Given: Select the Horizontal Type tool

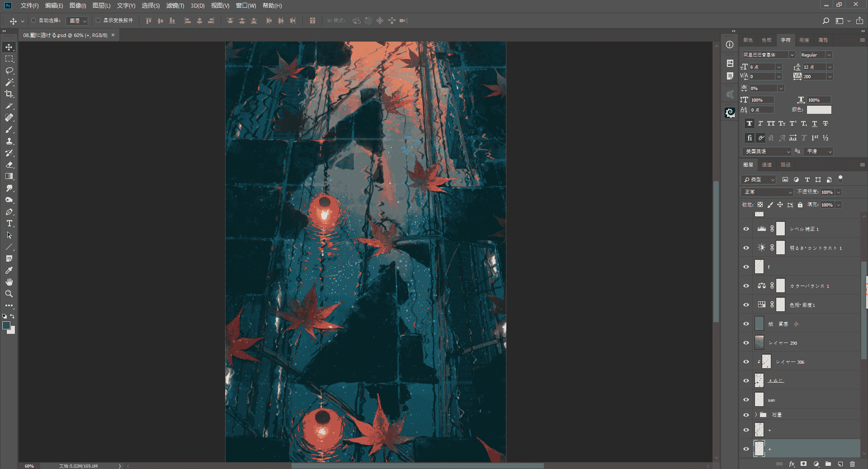Looking at the screenshot, I should 9,223.
